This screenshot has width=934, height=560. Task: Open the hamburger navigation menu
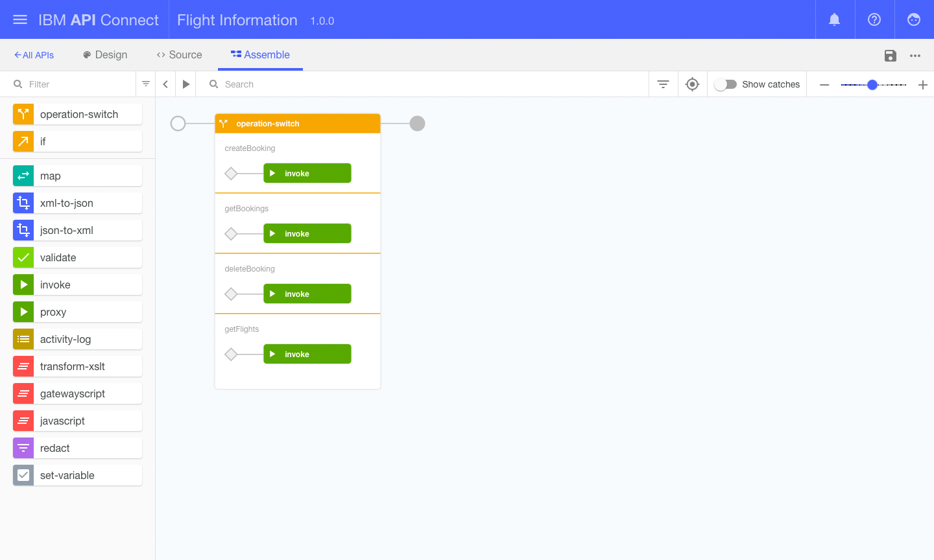tap(20, 19)
